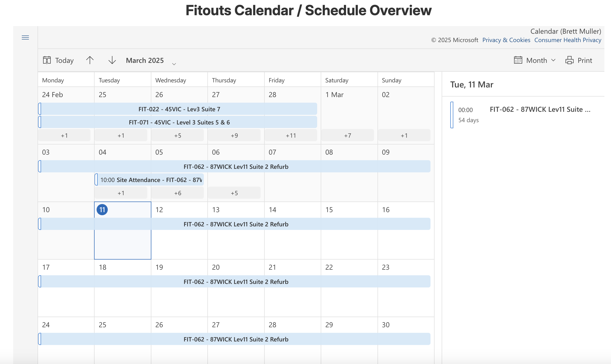This screenshot has width=611, height=364.
Task: Click the Print printer icon
Action: click(569, 60)
